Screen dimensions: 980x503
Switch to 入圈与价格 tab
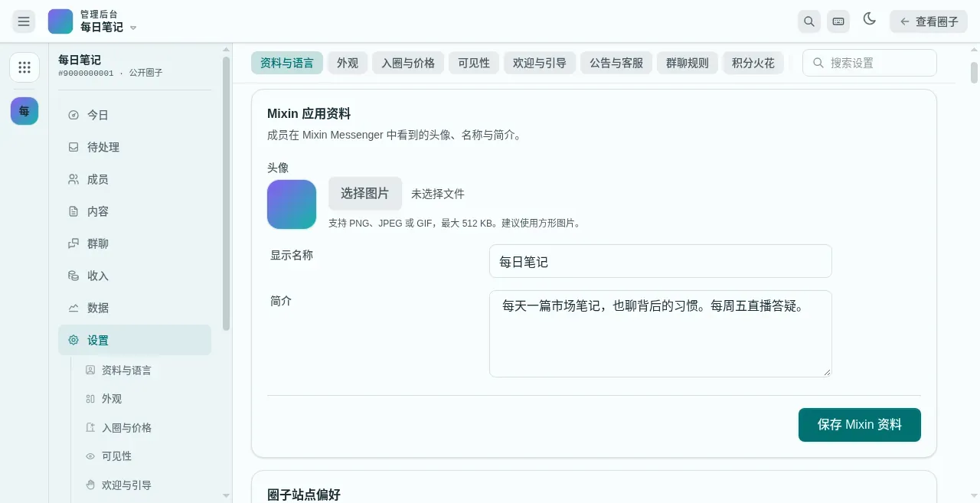(x=408, y=63)
